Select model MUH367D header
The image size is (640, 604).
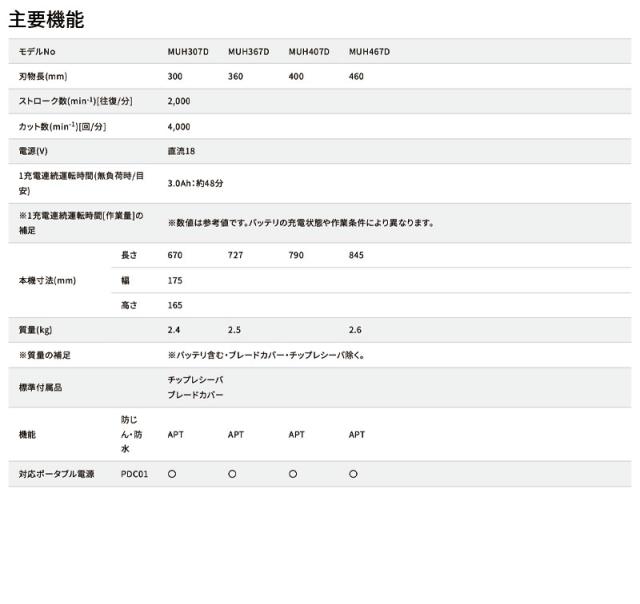249,52
